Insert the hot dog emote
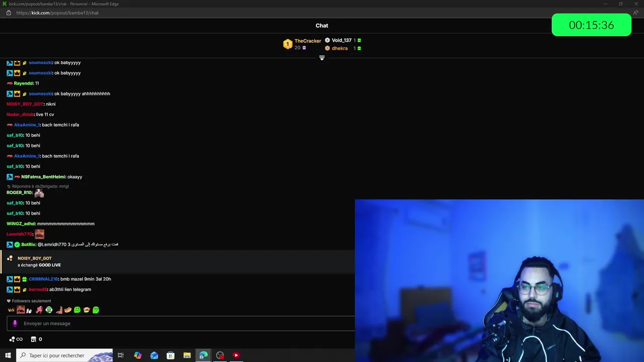Image resolution: width=644 pixels, height=362 pixels. point(68,310)
